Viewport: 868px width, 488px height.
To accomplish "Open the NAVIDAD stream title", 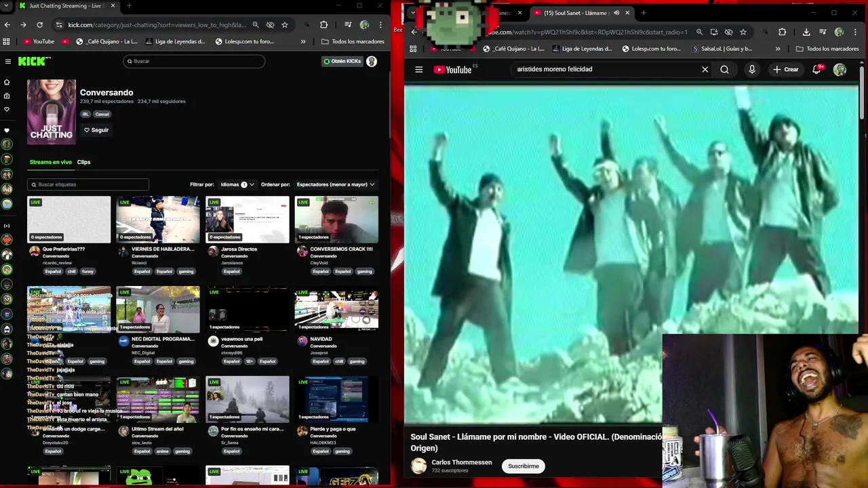I will coord(321,339).
